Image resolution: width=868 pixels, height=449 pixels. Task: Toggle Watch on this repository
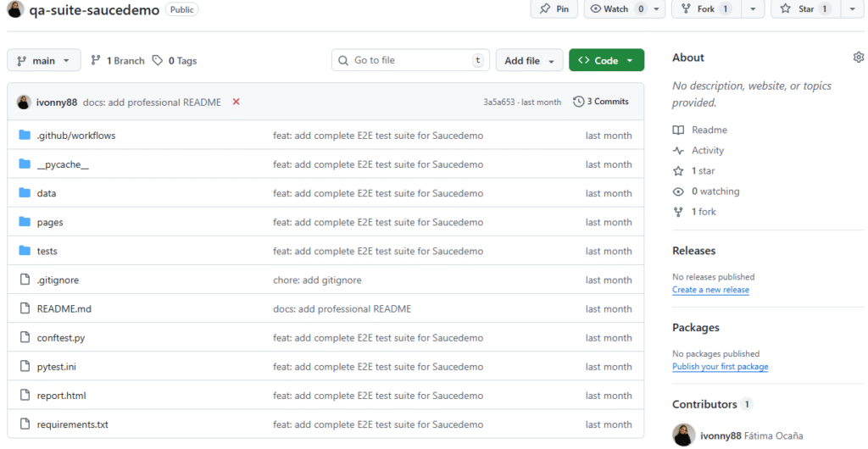pos(616,9)
